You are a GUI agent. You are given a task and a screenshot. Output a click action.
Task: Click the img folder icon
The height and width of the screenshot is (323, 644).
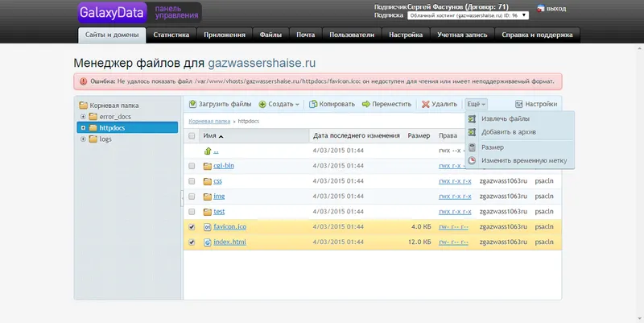coord(208,197)
